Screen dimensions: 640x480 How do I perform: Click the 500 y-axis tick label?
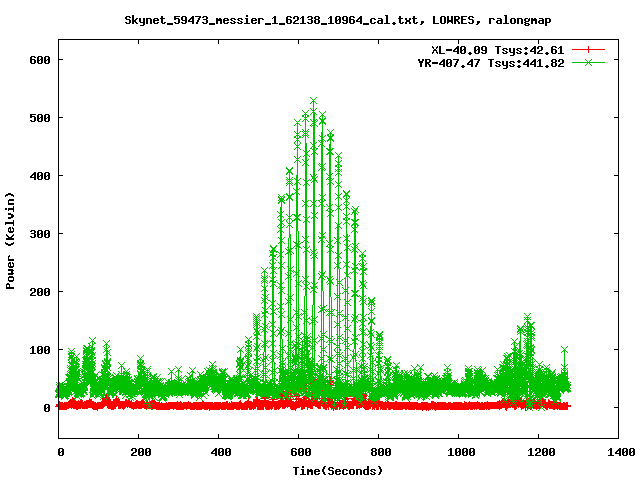coord(40,118)
